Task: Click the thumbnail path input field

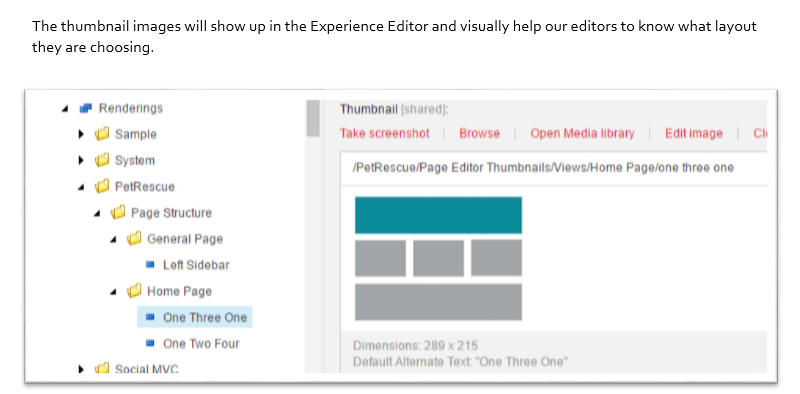Action: pos(554,168)
